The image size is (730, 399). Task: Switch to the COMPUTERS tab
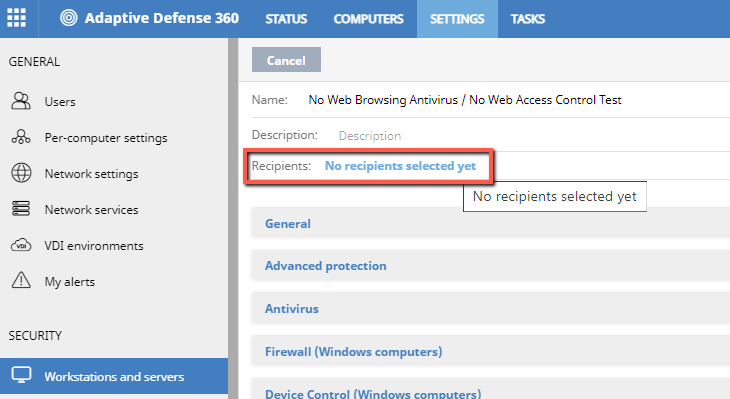(x=368, y=19)
